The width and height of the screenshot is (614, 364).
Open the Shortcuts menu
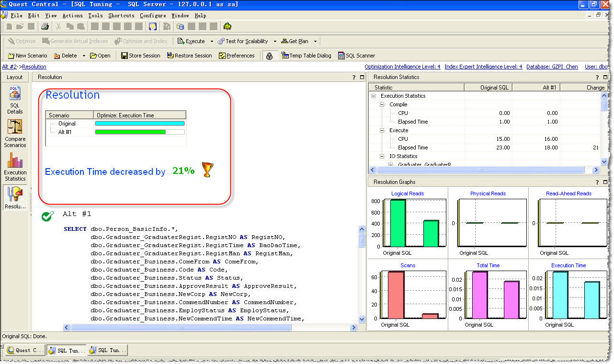tap(121, 15)
